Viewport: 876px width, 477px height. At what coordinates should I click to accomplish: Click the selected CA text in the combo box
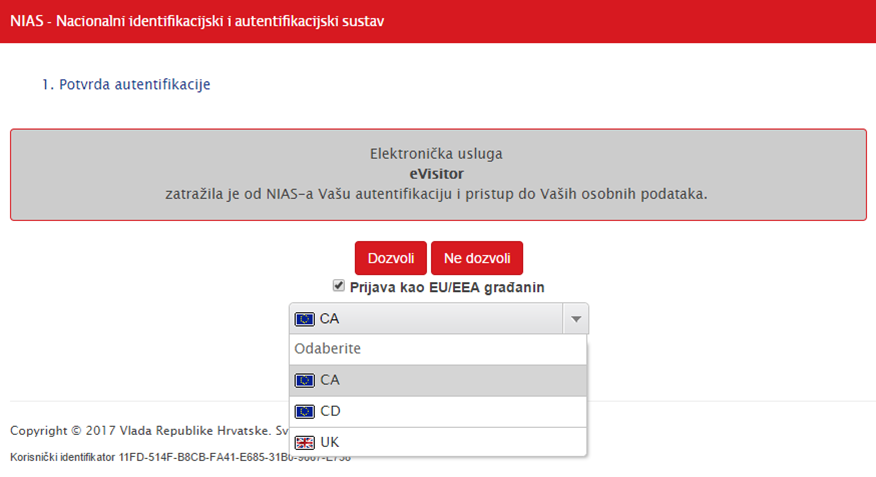330,320
